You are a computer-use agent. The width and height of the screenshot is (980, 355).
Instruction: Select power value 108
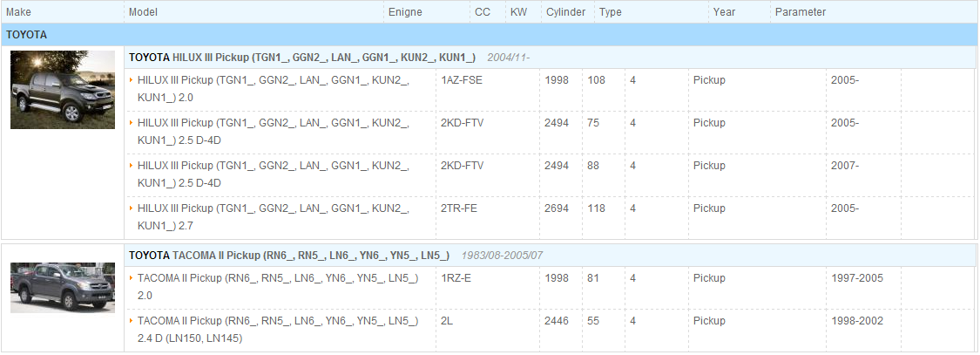tap(596, 80)
